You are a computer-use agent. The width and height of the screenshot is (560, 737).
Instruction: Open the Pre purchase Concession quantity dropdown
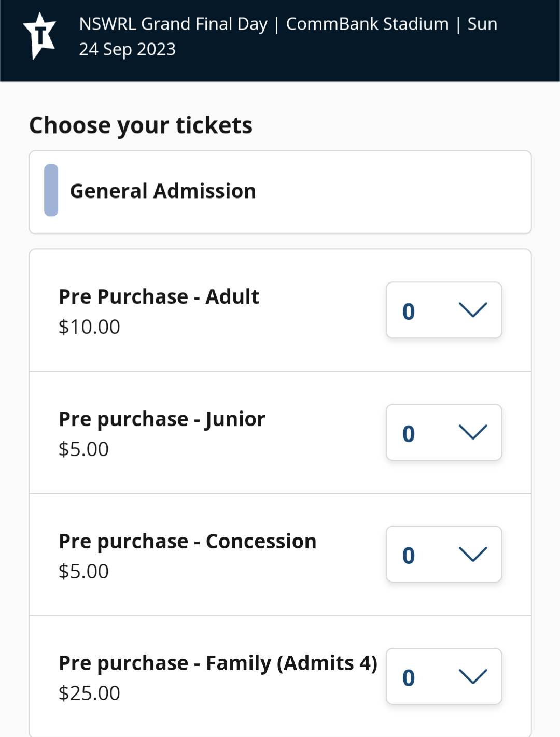click(x=444, y=554)
